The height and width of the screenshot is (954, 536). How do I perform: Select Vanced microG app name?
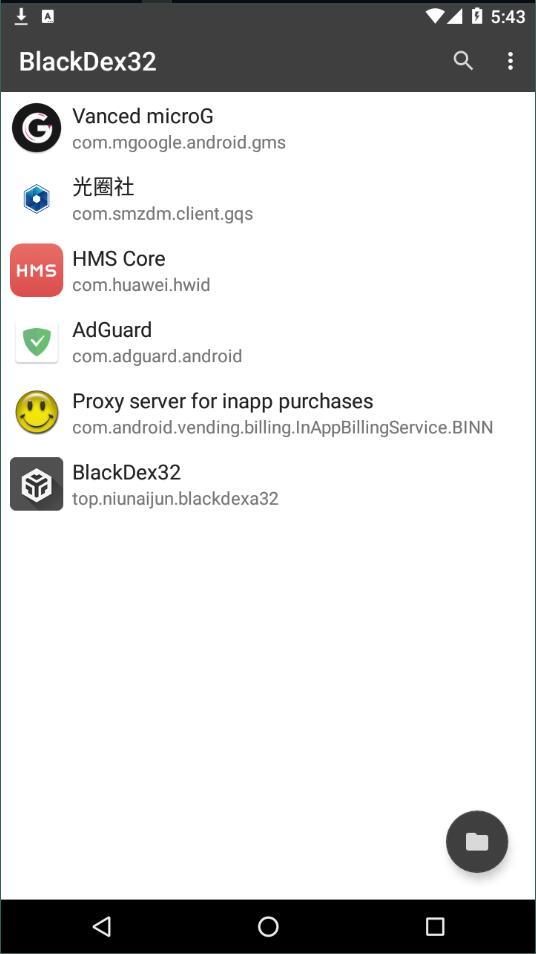click(143, 116)
